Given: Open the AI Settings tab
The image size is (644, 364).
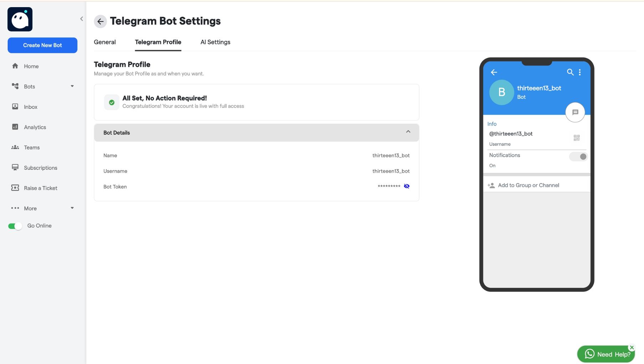Looking at the screenshot, I should (x=215, y=42).
